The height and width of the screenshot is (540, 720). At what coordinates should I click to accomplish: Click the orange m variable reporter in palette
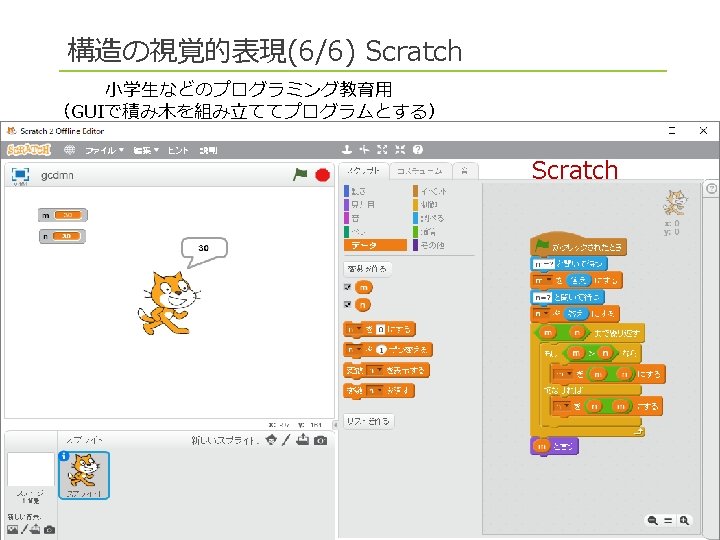click(x=364, y=287)
